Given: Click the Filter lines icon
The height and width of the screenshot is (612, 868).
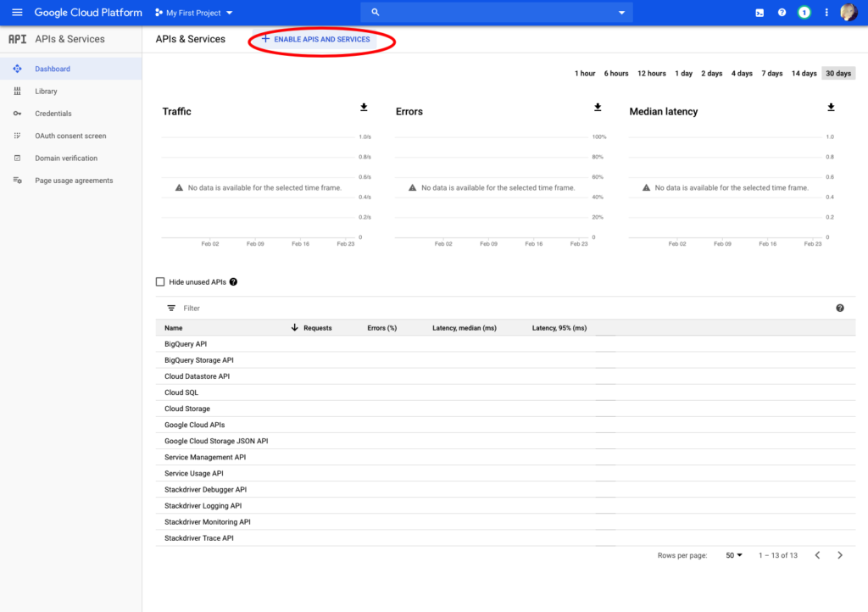Looking at the screenshot, I should (x=171, y=309).
